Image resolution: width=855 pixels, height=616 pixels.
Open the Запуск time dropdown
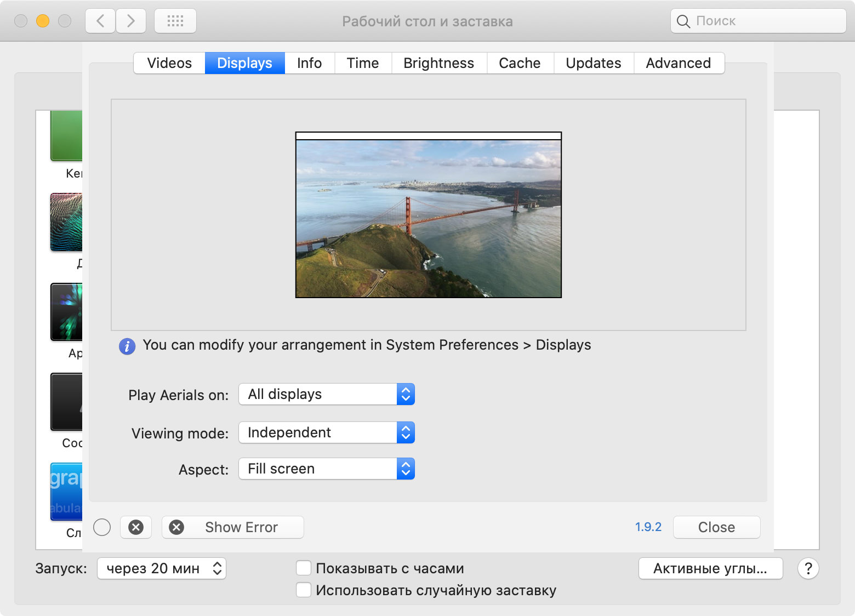162,568
